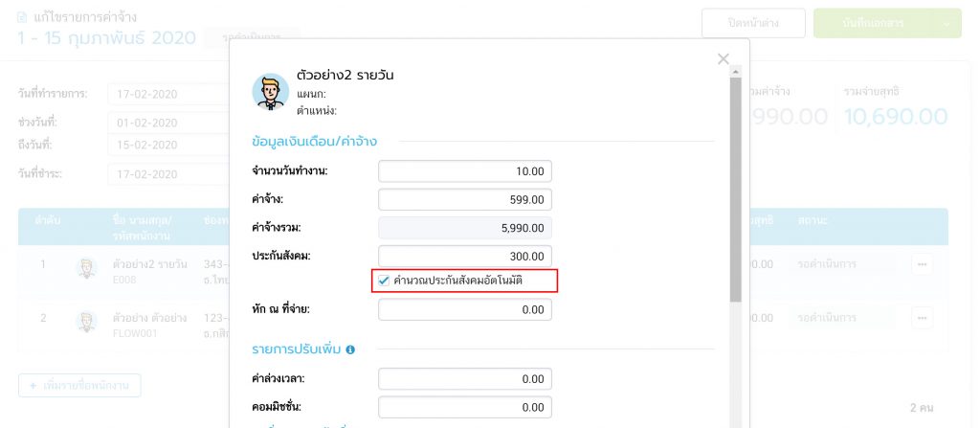Click the เพิ่มรายชื่อพนักงาน button

click(79, 386)
